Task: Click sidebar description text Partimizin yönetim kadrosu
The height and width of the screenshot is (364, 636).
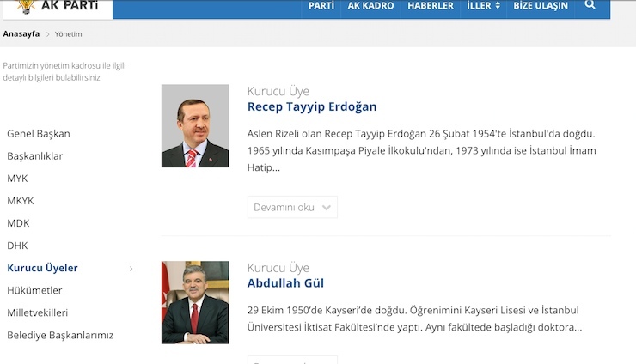Action: click(x=64, y=71)
